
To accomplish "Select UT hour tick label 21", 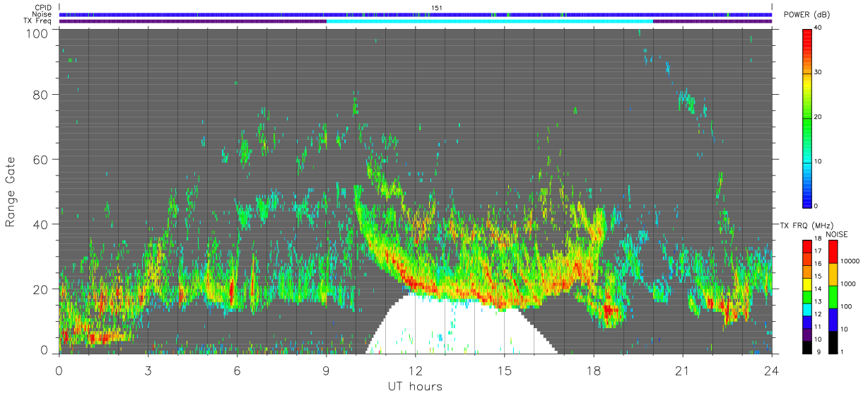I will tap(683, 371).
